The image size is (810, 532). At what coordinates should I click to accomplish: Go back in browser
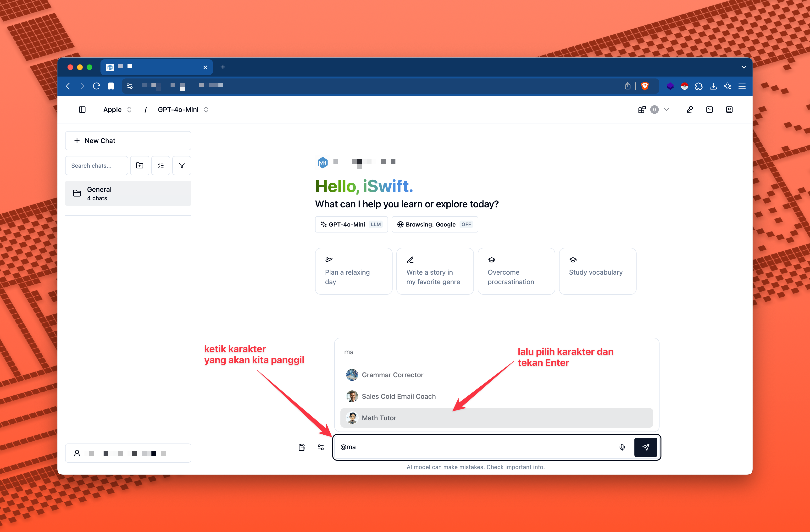coord(68,86)
